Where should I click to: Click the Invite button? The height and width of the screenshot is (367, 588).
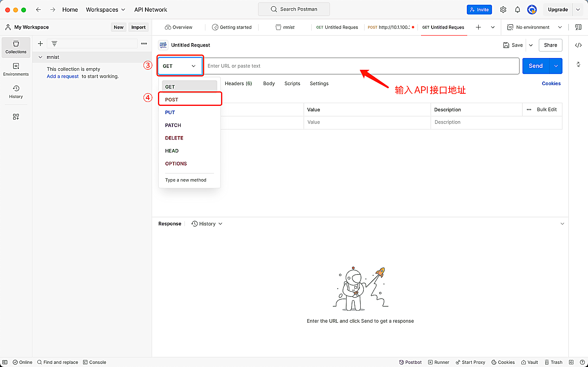point(479,9)
